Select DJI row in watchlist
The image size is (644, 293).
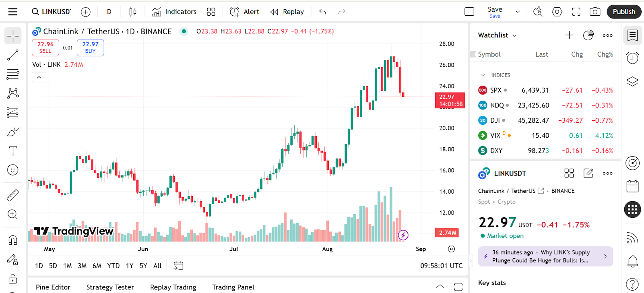(546, 120)
